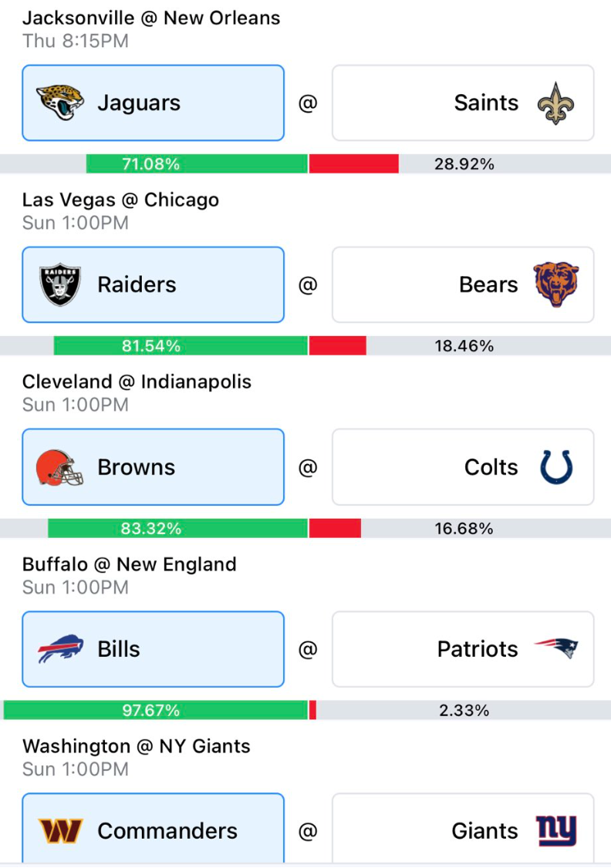
Task: Select Colts as the winner
Action: point(463,466)
